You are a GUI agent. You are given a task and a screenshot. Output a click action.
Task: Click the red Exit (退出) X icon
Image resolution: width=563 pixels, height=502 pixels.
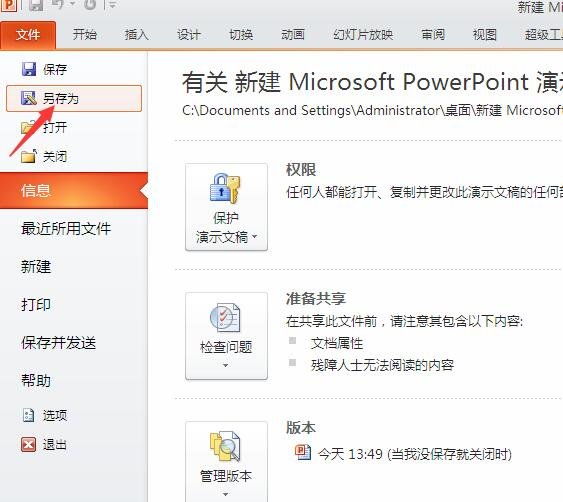(x=28, y=445)
